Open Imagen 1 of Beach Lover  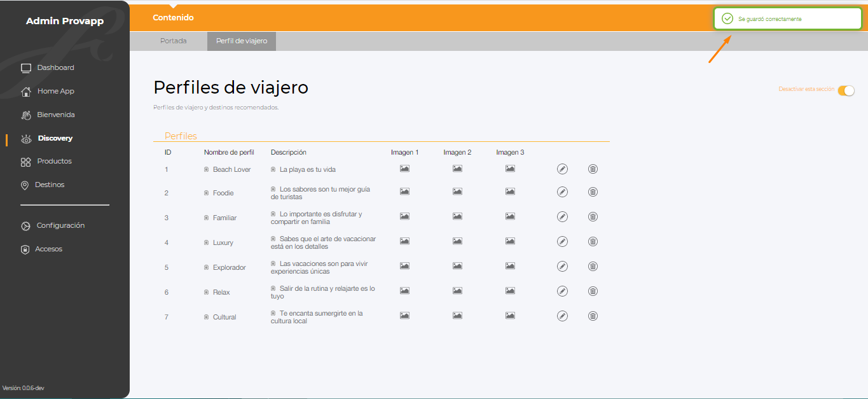coord(404,169)
